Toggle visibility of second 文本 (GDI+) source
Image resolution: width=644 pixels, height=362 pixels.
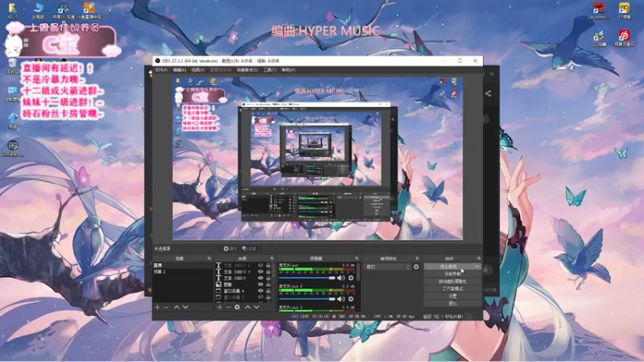tap(260, 272)
